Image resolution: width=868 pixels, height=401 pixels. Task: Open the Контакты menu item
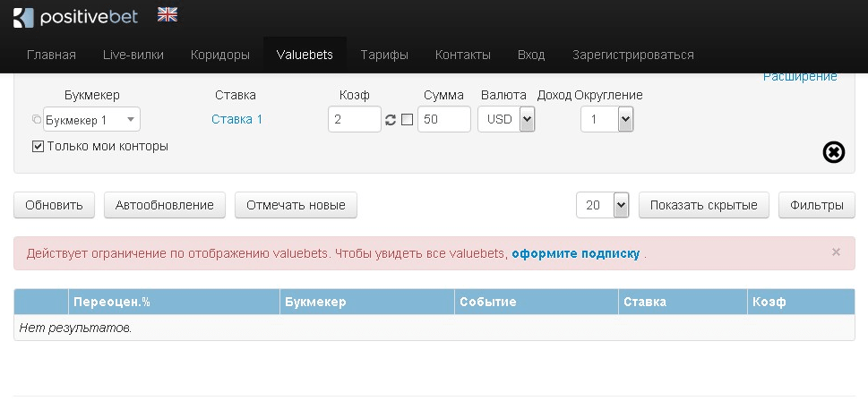coord(463,55)
